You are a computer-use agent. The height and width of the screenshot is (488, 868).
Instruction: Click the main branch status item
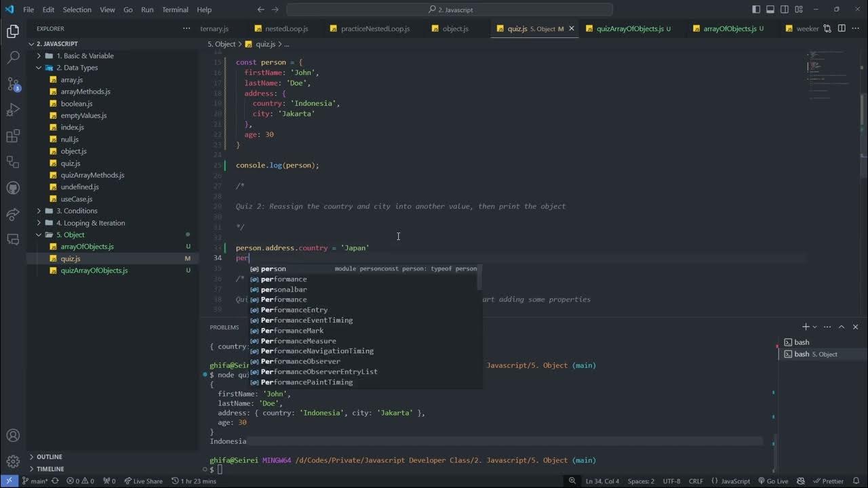(x=35, y=481)
